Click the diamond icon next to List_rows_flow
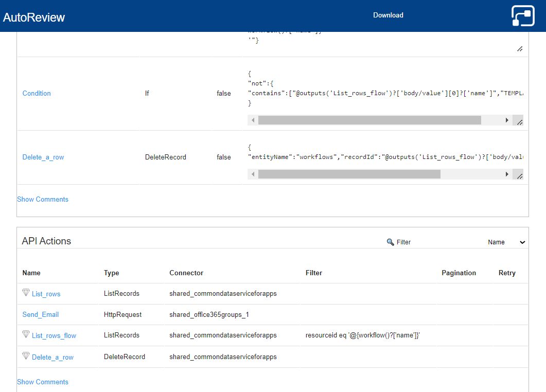Image resolution: width=546 pixels, height=392 pixels. click(x=26, y=334)
